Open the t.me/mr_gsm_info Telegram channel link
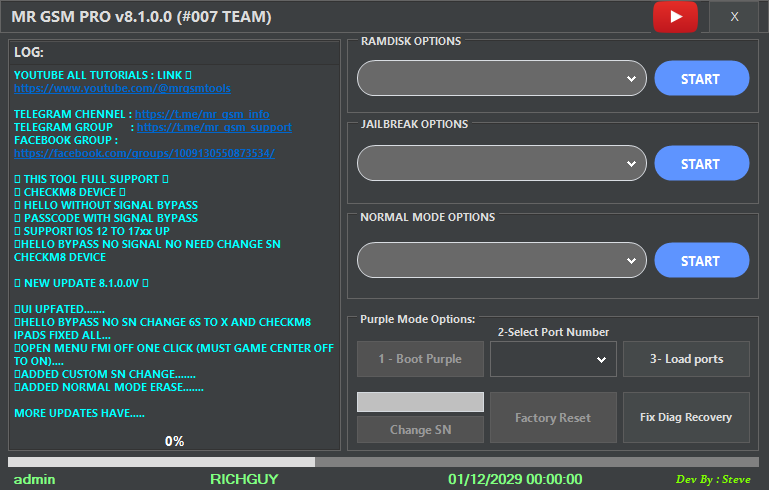This screenshot has height=490, width=769. (202, 114)
